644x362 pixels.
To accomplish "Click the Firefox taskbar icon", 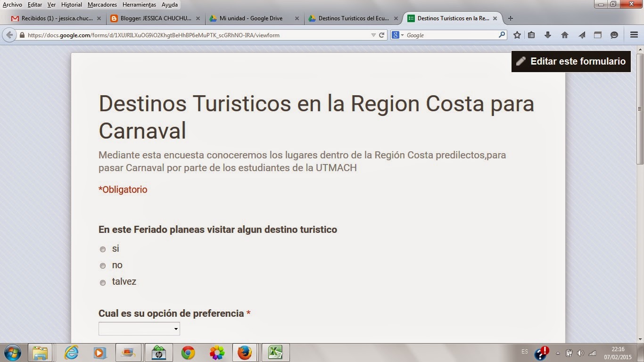I will tap(245, 353).
